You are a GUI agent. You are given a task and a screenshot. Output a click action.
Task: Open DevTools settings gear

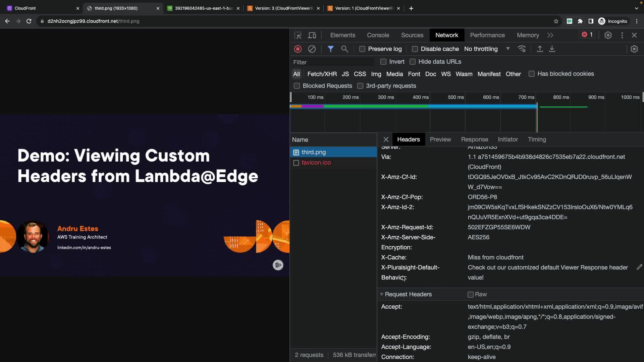[x=608, y=35]
